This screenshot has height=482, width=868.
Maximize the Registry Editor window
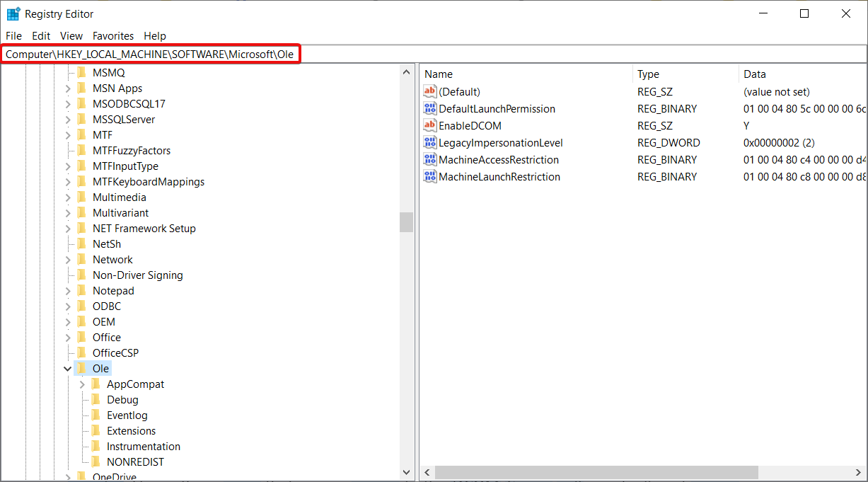804,13
